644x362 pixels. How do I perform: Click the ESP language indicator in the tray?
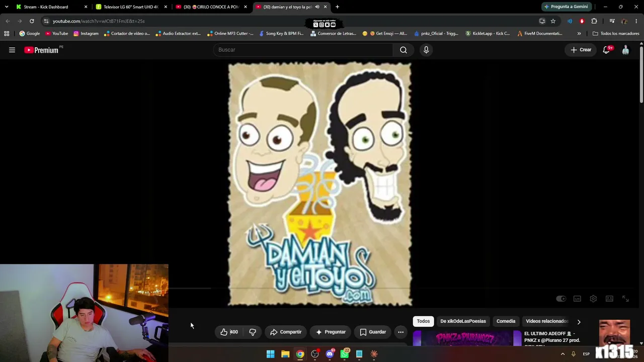pyautogui.click(x=586, y=354)
